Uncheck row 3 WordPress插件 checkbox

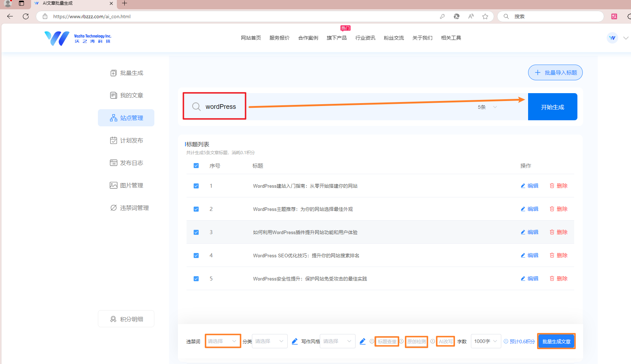click(x=196, y=232)
